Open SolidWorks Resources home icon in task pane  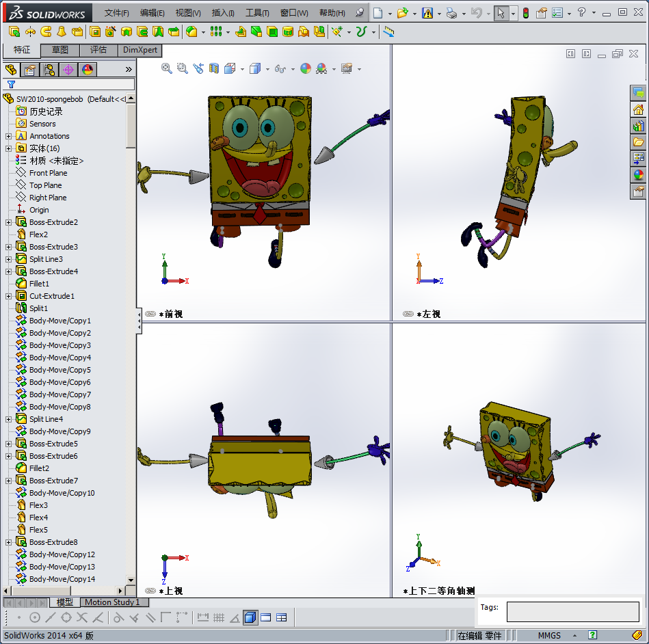[638, 109]
